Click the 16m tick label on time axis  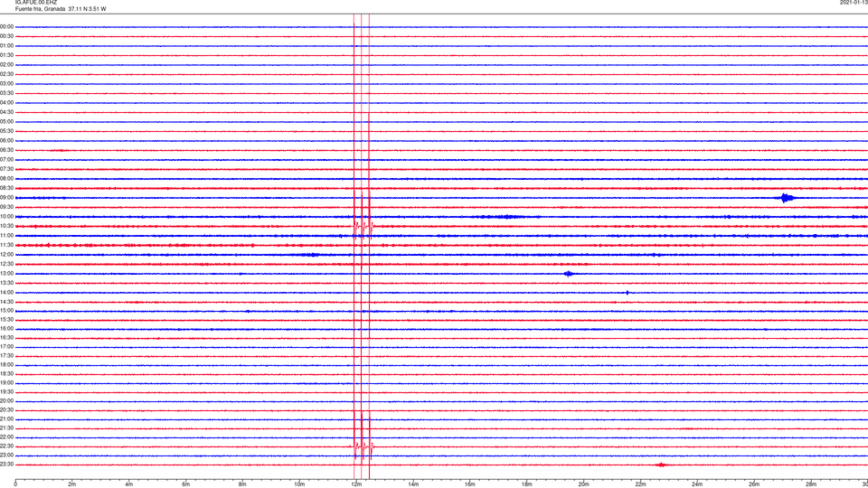point(470,484)
